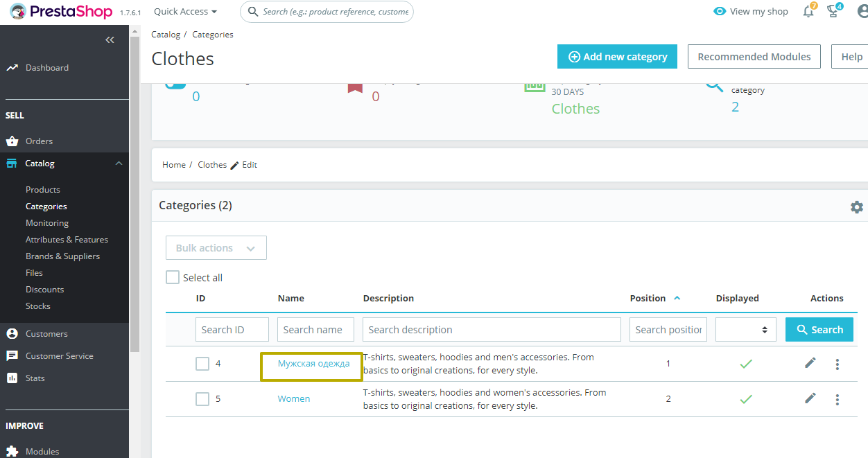This screenshot has height=458, width=868.
Task: Open notifications bell icon
Action: tap(808, 11)
